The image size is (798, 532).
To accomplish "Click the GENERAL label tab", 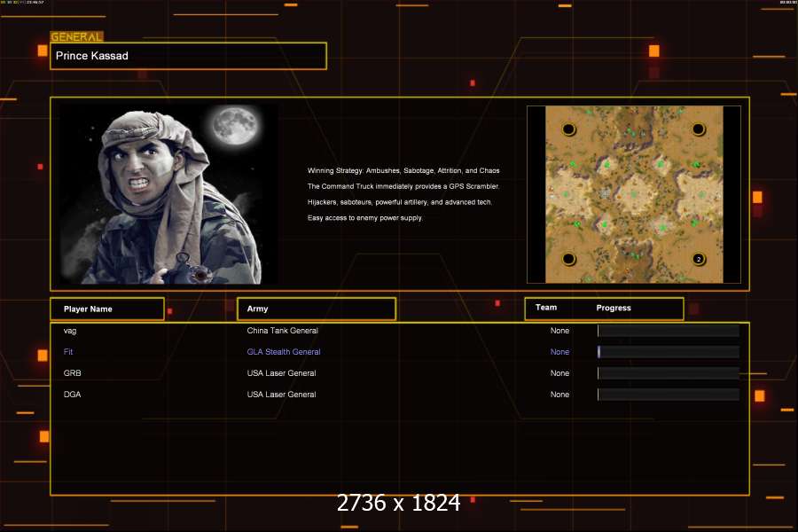I will [76, 36].
